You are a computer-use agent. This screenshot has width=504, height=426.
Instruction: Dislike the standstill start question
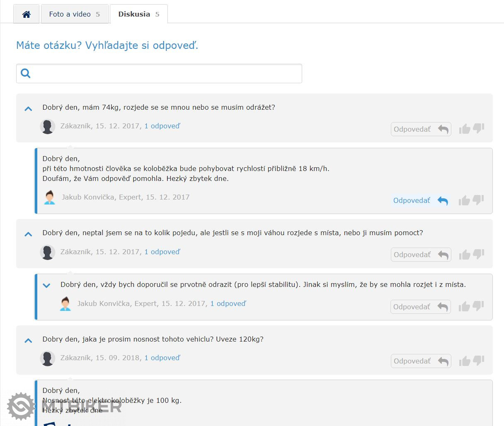click(479, 254)
